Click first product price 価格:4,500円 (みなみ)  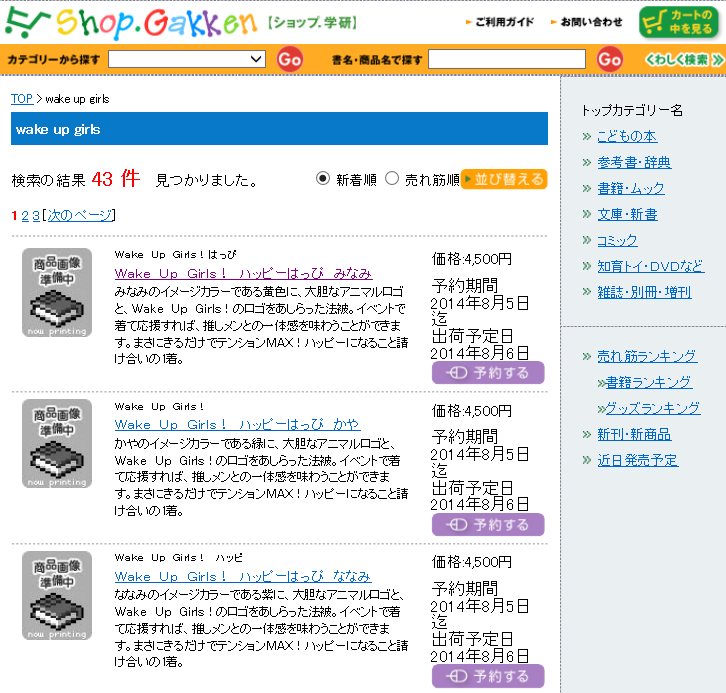(471, 259)
